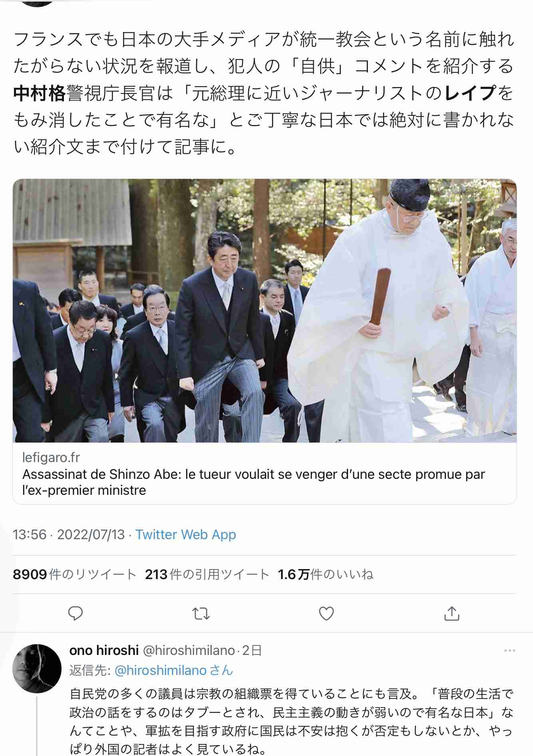The height and width of the screenshot is (756, 533).
Task: Open the Twitter Web App source link
Action: click(x=185, y=534)
